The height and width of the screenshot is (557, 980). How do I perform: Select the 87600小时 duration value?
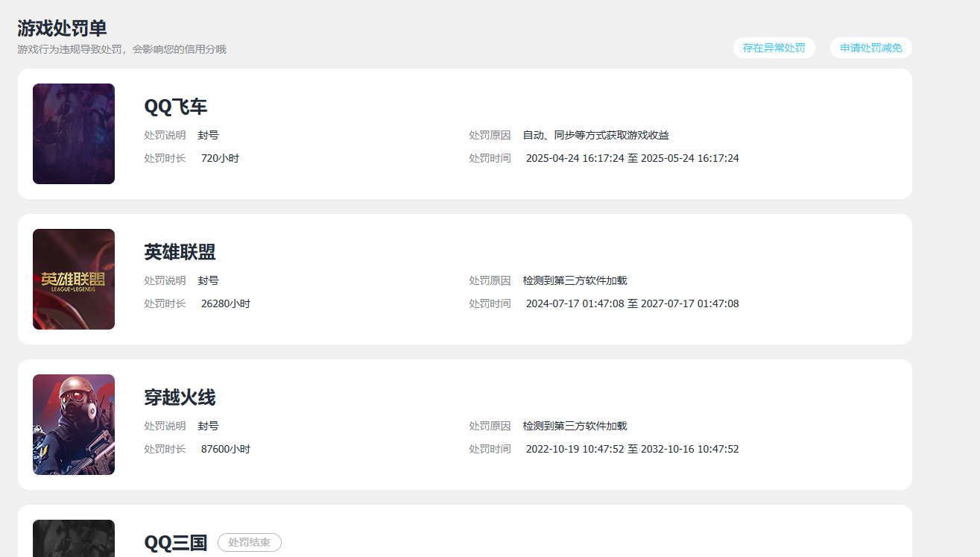[226, 449]
